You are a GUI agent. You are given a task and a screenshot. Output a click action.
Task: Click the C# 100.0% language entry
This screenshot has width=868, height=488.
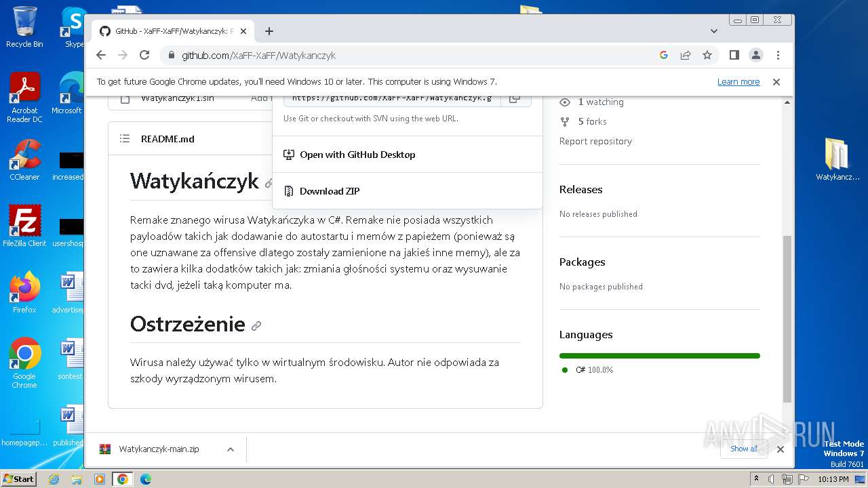pyautogui.click(x=587, y=370)
